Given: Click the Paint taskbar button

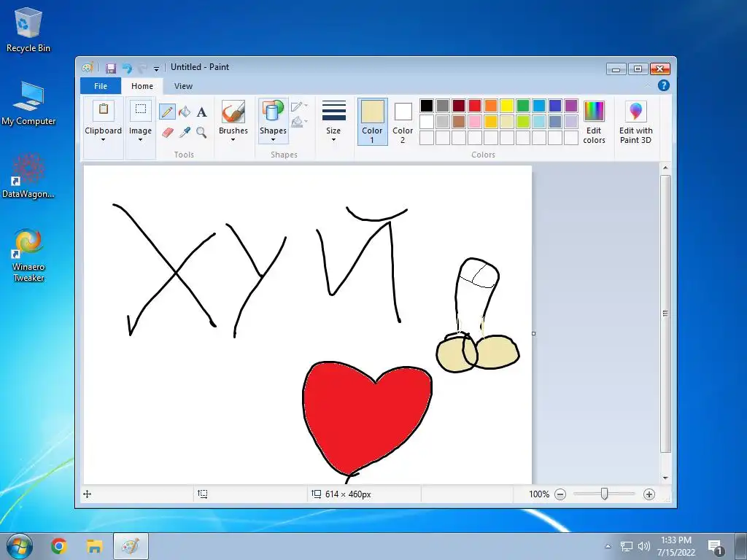Looking at the screenshot, I should [x=131, y=546].
